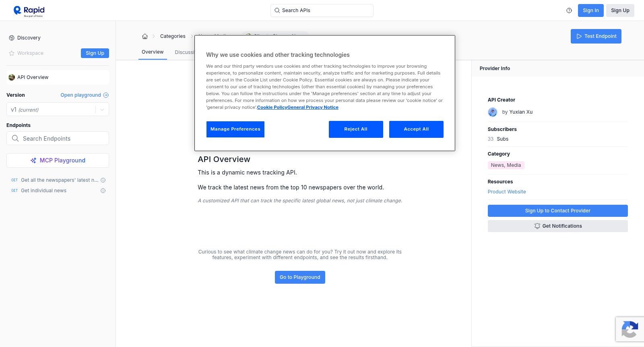Click the Rapid logo
Image resolution: width=644 pixels, height=347 pixels.
[x=29, y=11]
